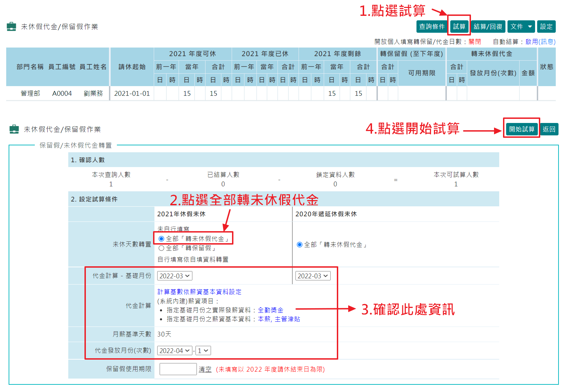This screenshot has width=563, height=392.
Task: Open the 文件 dropdown menu
Action: 521,27
